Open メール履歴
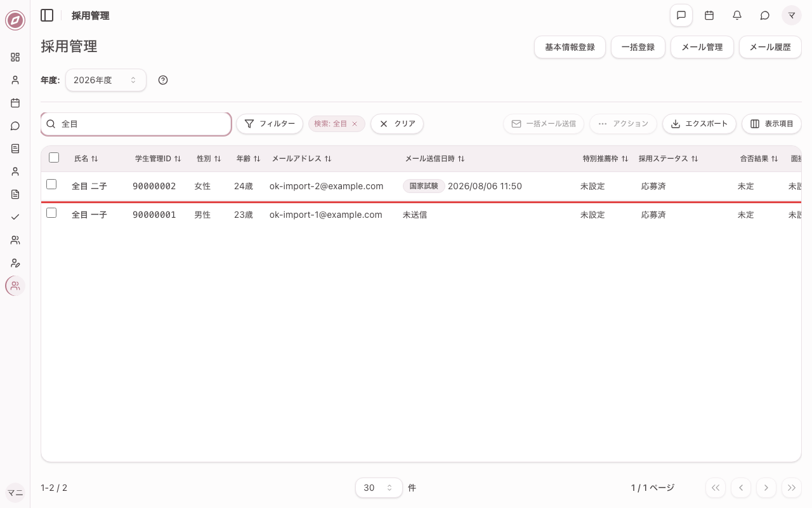 pos(770,47)
